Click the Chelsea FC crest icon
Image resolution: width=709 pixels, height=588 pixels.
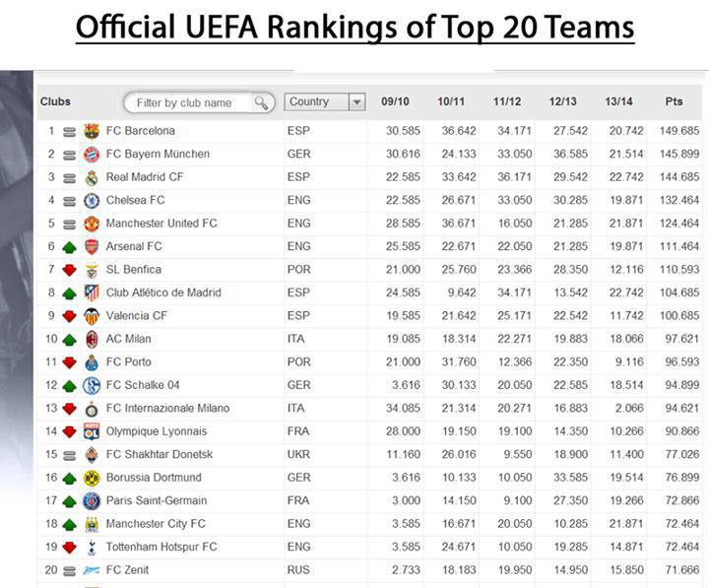point(92,201)
